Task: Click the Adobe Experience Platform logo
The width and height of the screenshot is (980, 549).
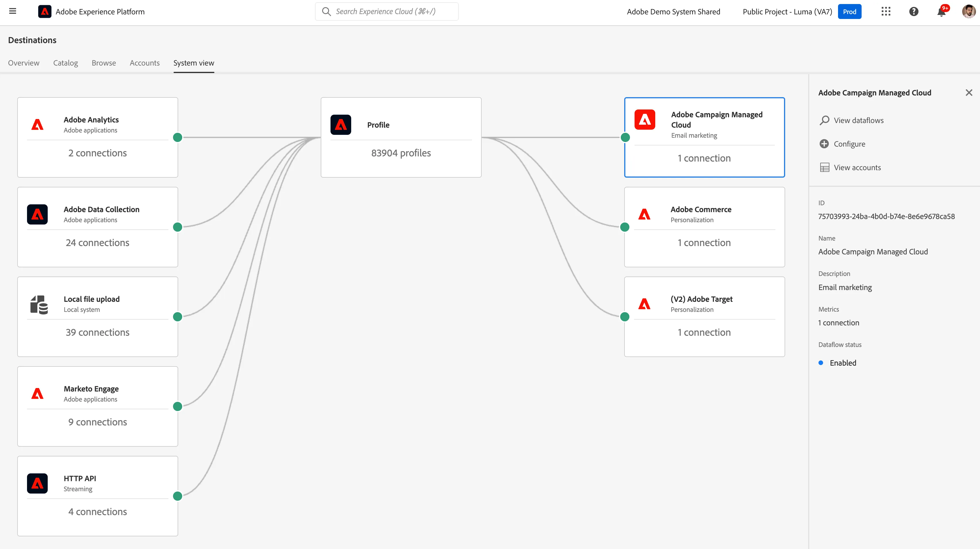Action: pyautogui.click(x=45, y=11)
